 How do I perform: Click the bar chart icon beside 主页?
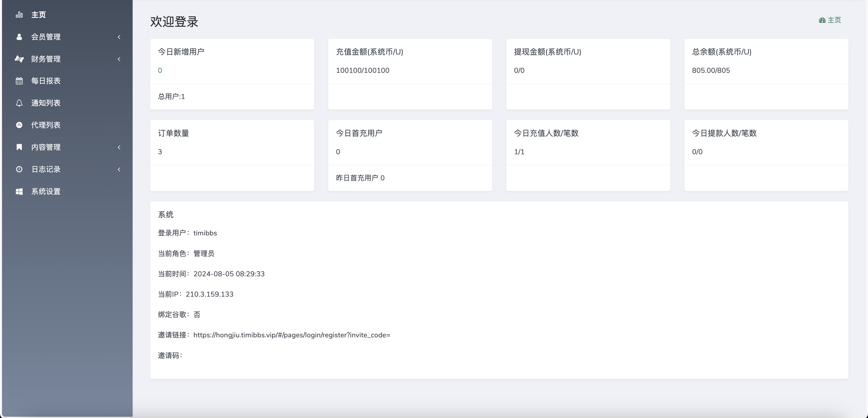pos(19,15)
